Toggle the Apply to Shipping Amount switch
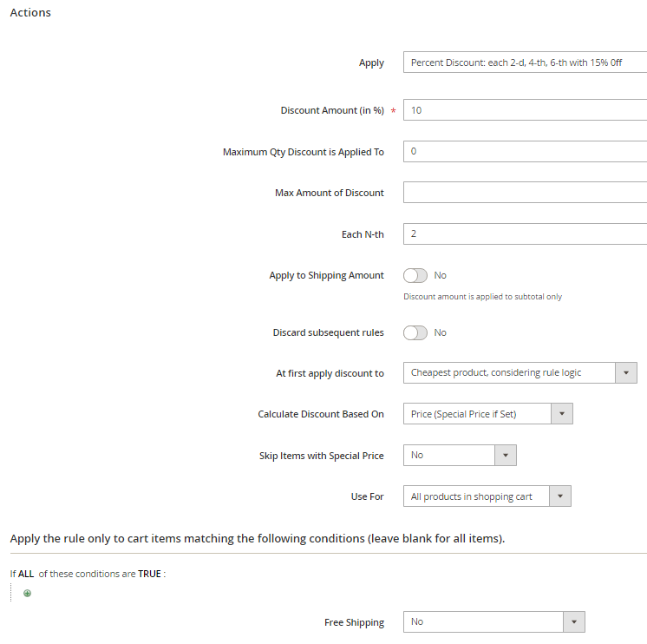 click(x=415, y=275)
